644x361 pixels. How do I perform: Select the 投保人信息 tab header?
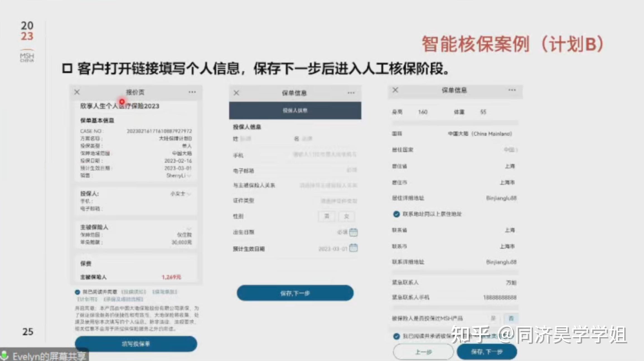click(x=295, y=110)
